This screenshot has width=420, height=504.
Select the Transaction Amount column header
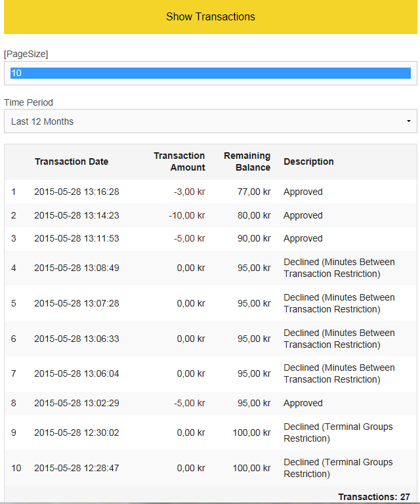click(179, 161)
